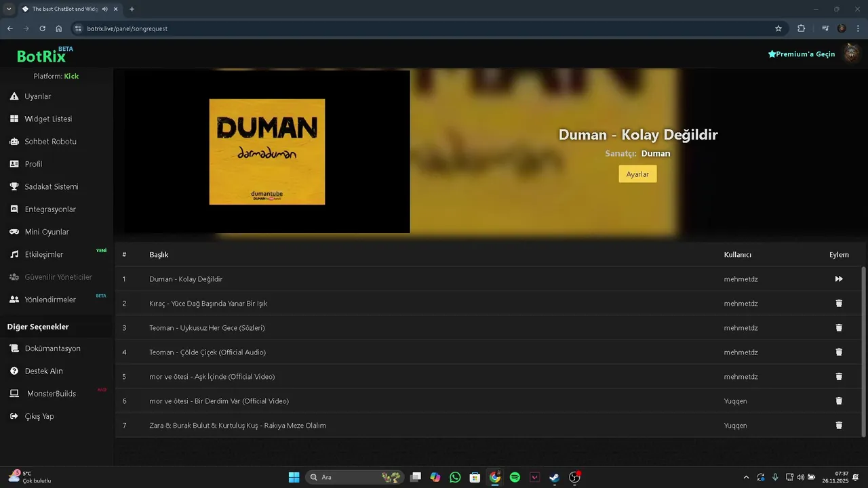868x488 pixels.
Task: Click Kullanıcı column header
Action: (x=738, y=255)
